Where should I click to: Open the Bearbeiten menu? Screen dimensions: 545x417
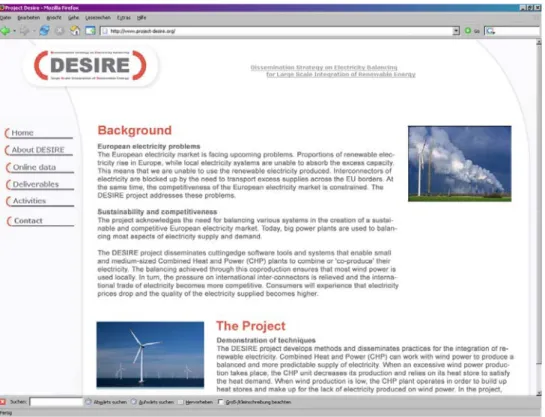click(x=29, y=18)
